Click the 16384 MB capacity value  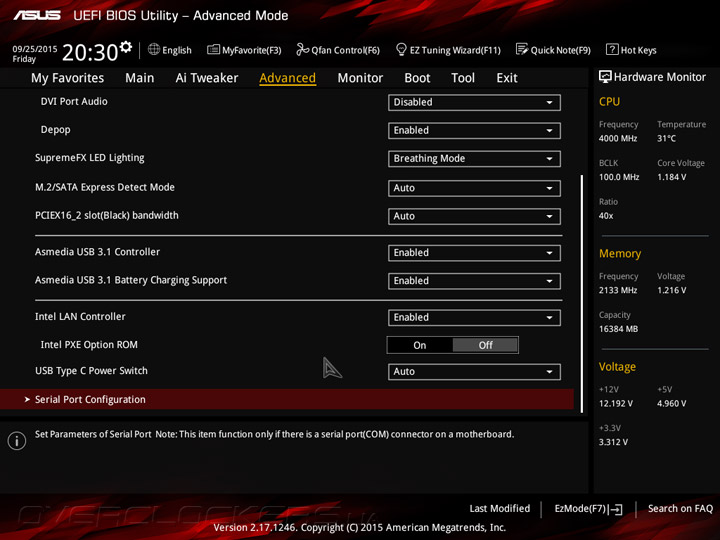point(619,329)
